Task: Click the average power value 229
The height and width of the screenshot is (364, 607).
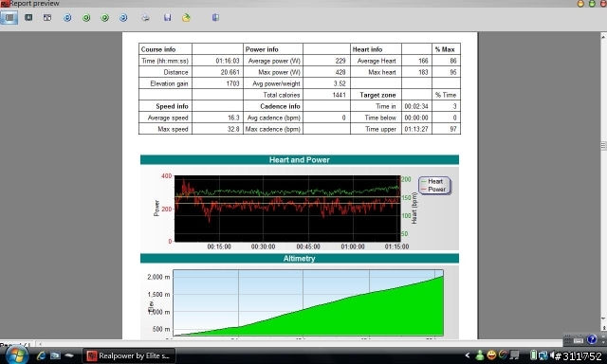Action: pos(340,61)
